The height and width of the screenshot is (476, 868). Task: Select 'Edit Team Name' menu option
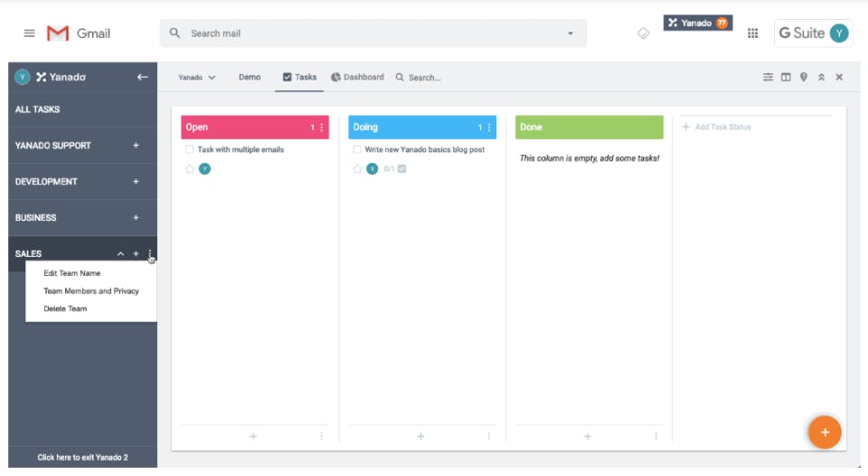coord(72,273)
